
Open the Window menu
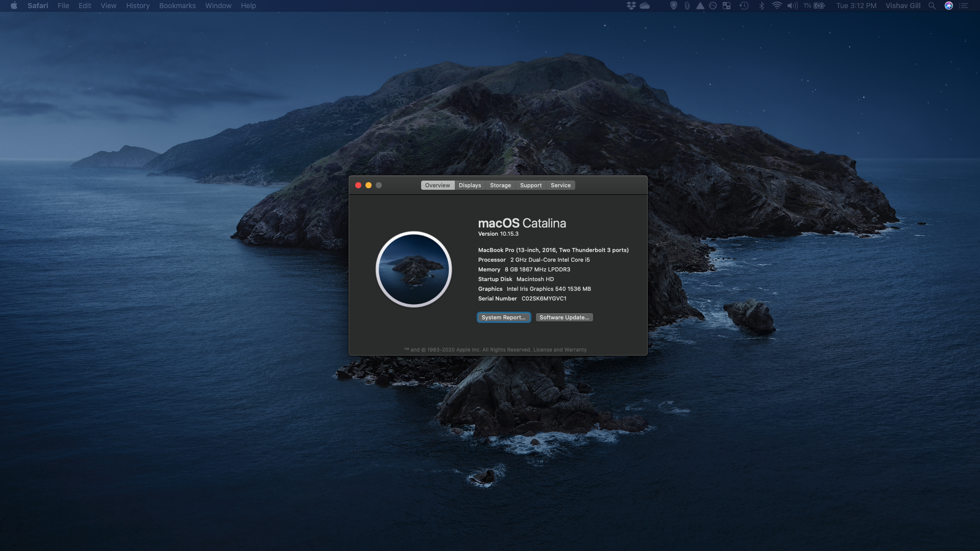point(218,6)
